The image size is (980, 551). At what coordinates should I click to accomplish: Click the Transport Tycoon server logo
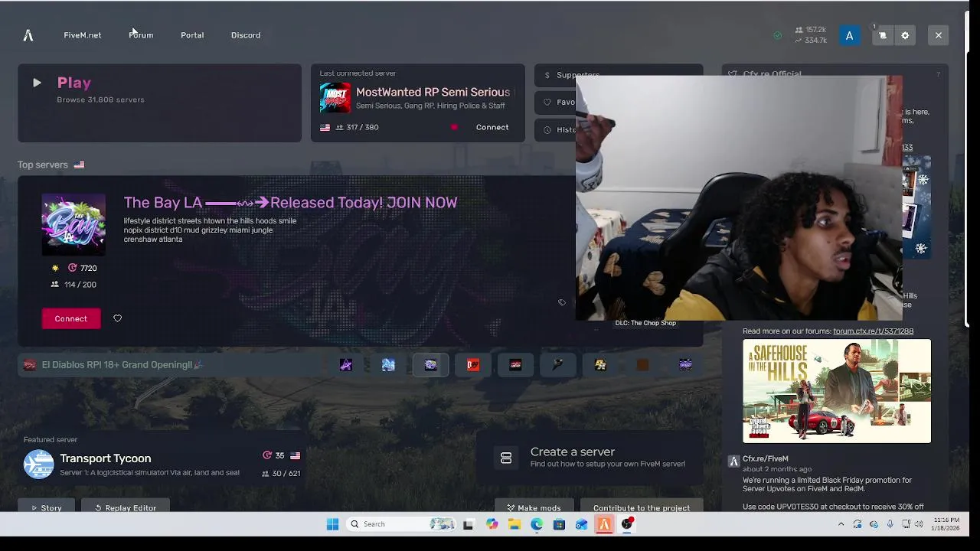[38, 465]
